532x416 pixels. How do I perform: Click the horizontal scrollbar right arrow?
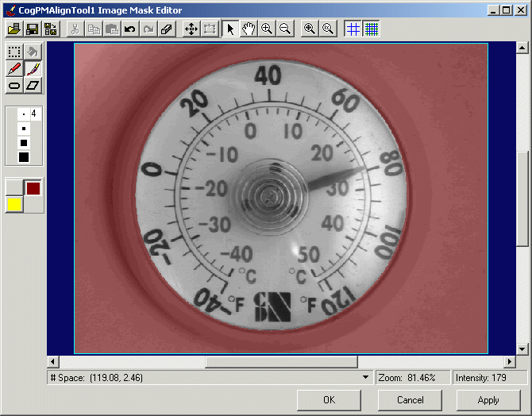tap(510, 362)
